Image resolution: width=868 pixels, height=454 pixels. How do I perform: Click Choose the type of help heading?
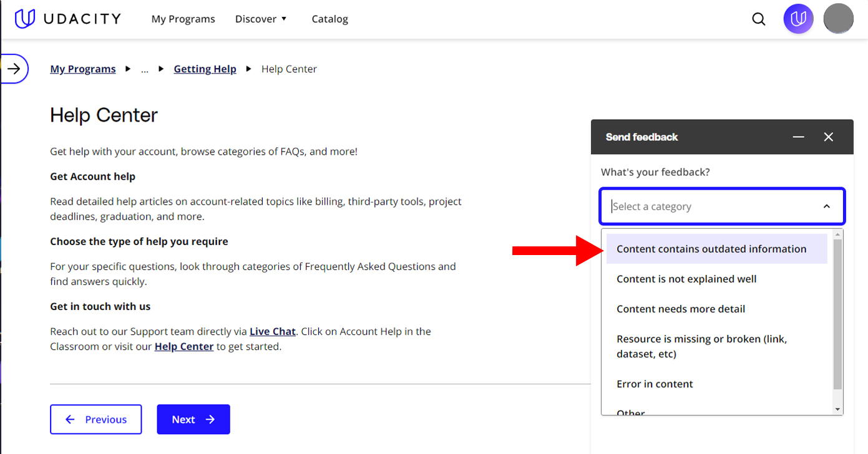139,241
